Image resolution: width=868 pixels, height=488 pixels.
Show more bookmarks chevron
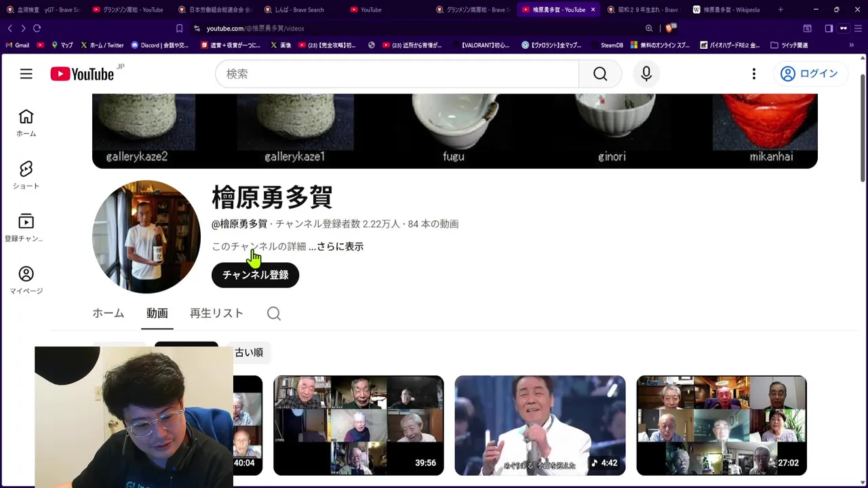coord(852,45)
